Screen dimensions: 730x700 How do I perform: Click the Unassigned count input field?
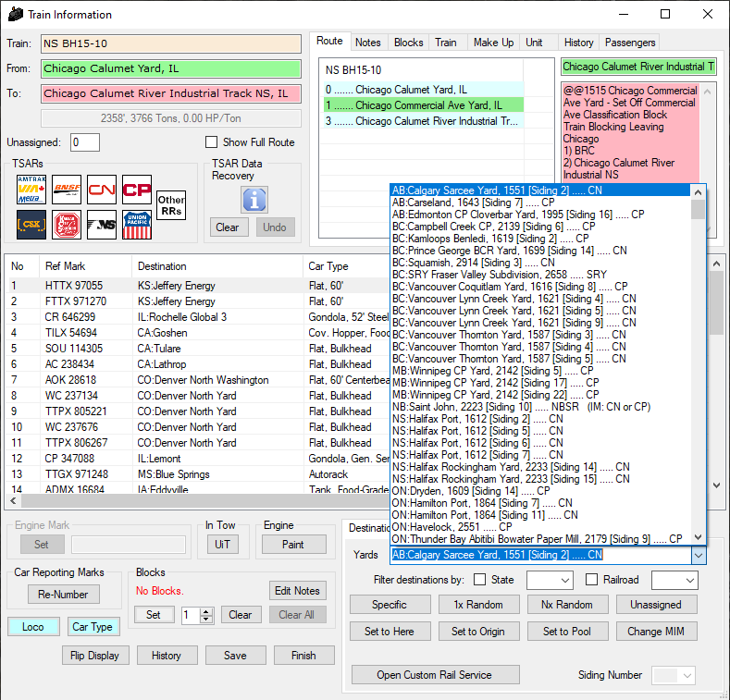point(85,142)
